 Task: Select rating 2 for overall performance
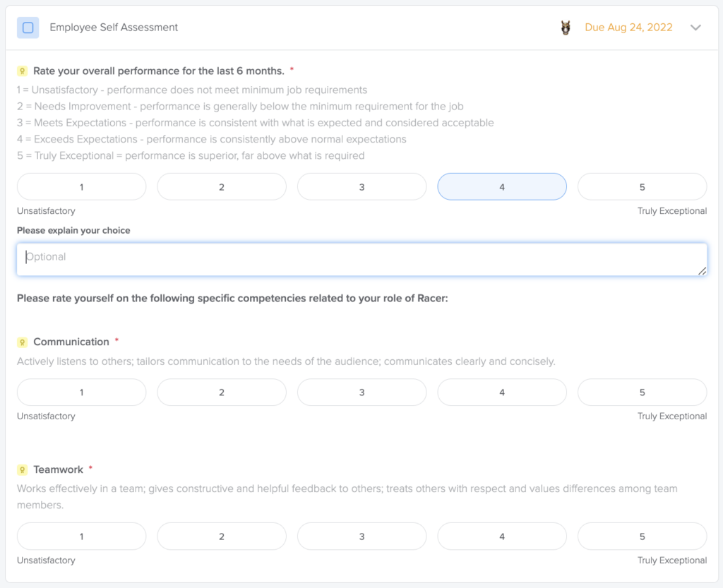point(221,186)
